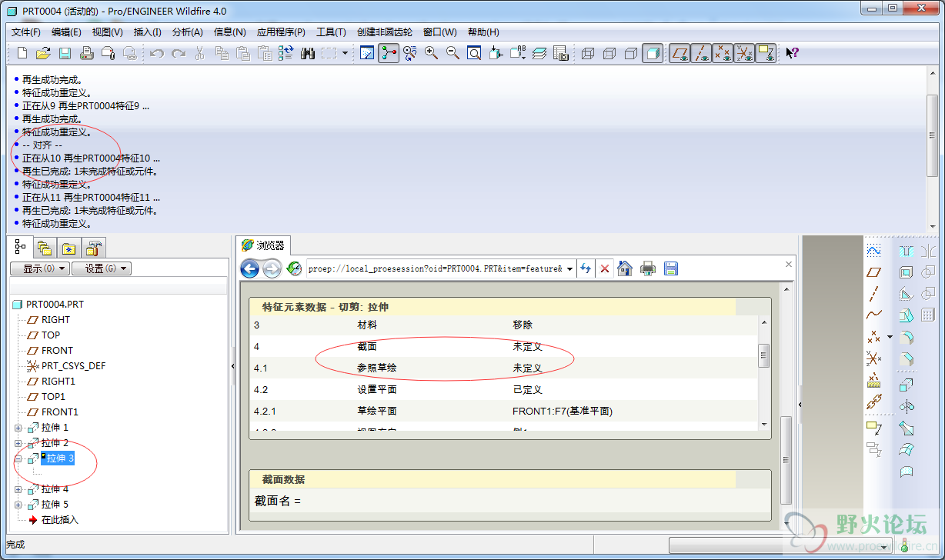Create a coordinate system with csys tool
This screenshot has height=560, width=945.
point(873,358)
